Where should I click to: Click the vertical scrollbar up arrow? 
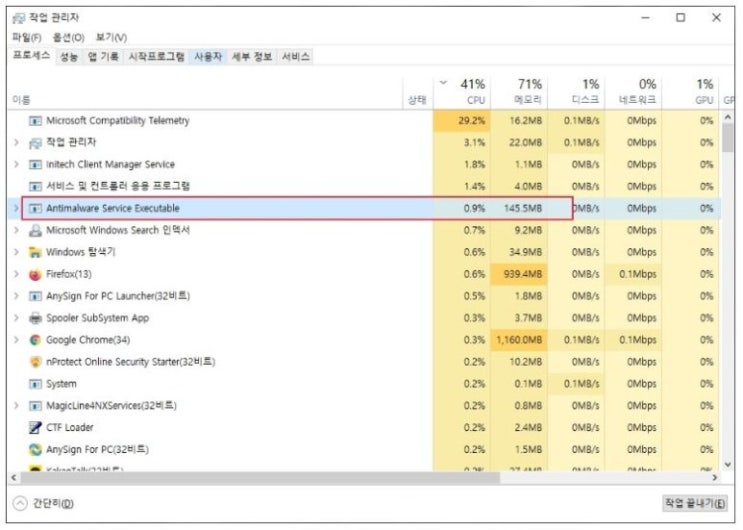coord(728,117)
